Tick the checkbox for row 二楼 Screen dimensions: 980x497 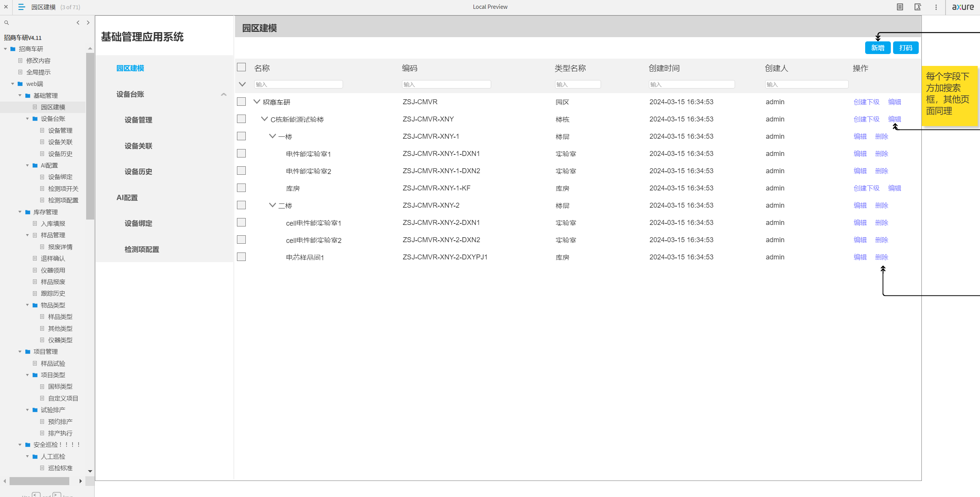[x=241, y=205]
